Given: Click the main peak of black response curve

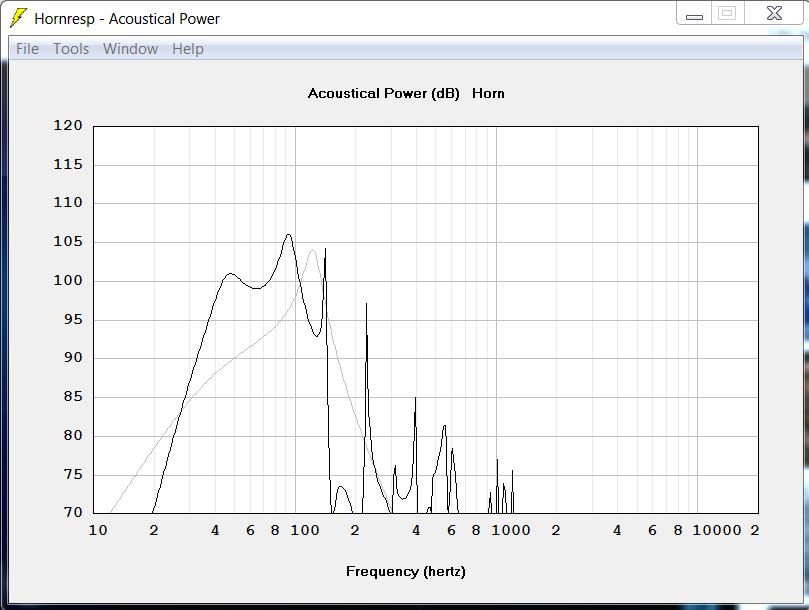Looking at the screenshot, I should point(288,235).
